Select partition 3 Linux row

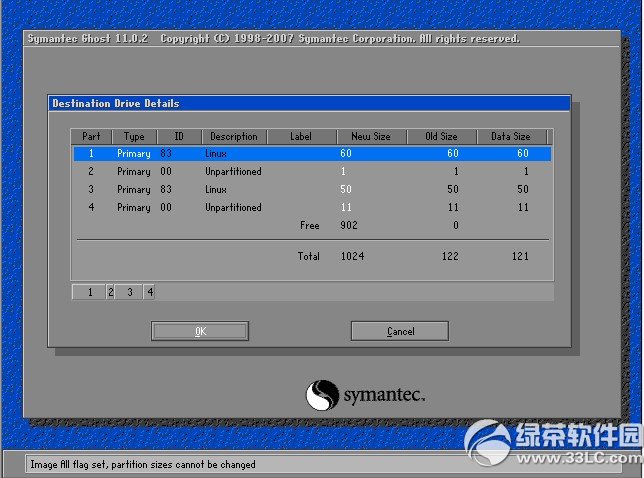point(311,189)
